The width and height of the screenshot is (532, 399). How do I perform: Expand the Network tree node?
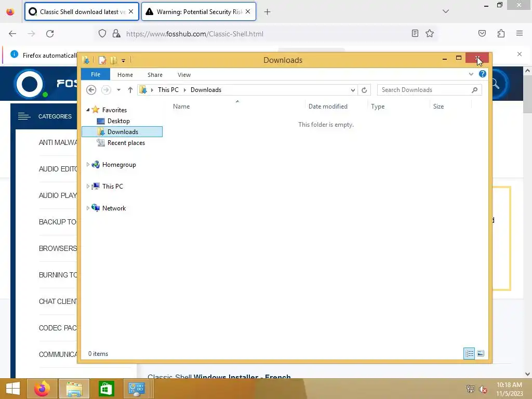tap(87, 208)
